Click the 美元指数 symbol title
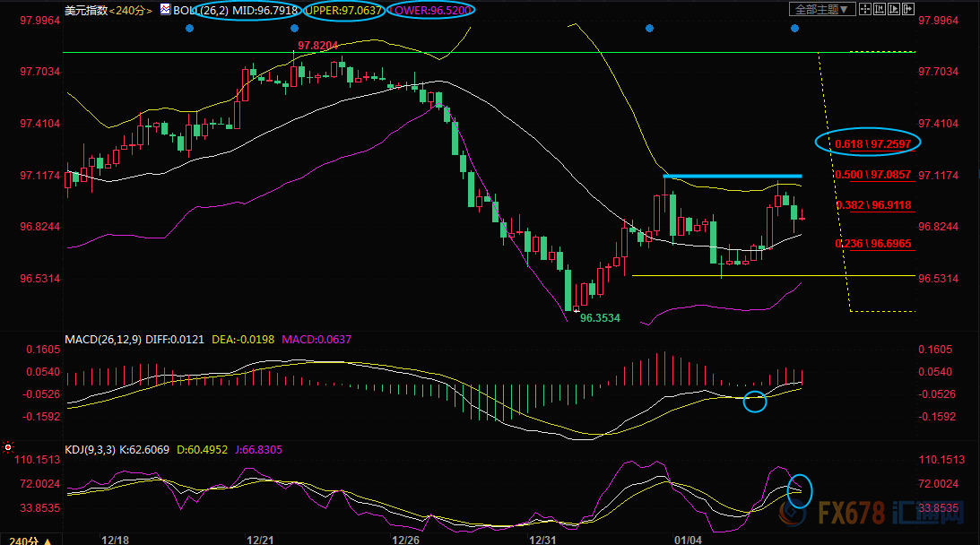The image size is (980, 545). coord(85,10)
